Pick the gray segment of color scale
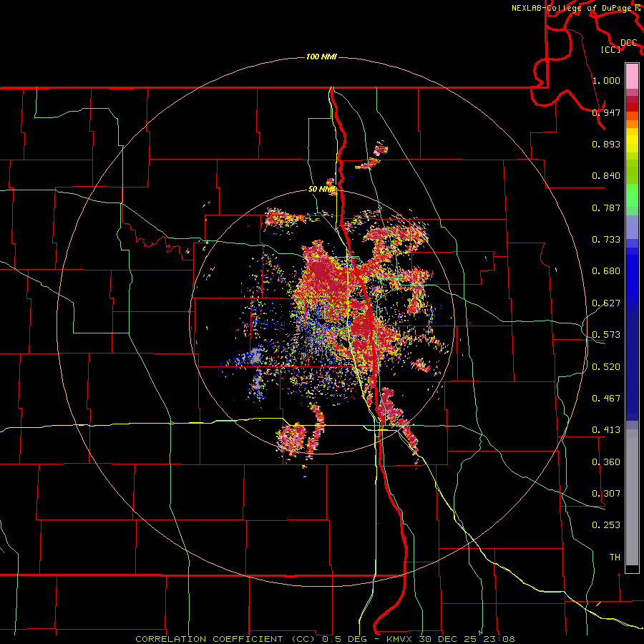Viewport: 644px width, 644px height. point(632,497)
